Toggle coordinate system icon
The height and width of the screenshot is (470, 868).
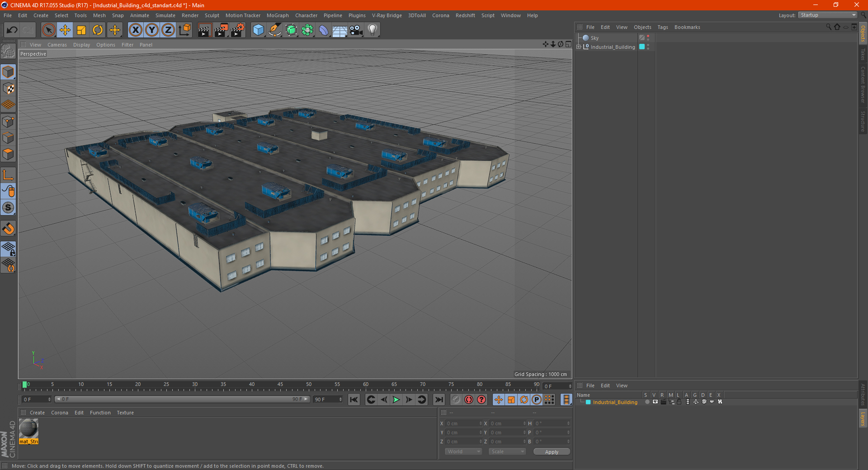184,30
